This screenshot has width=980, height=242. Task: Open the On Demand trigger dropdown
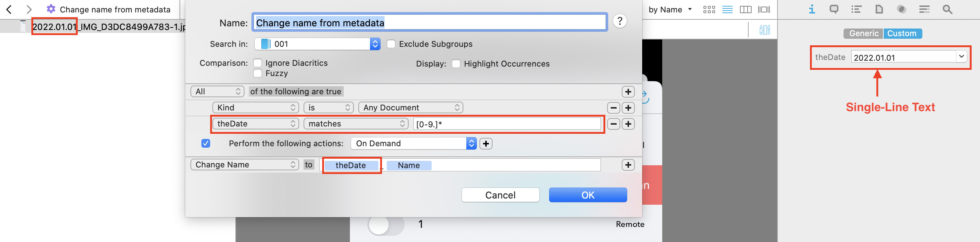413,144
